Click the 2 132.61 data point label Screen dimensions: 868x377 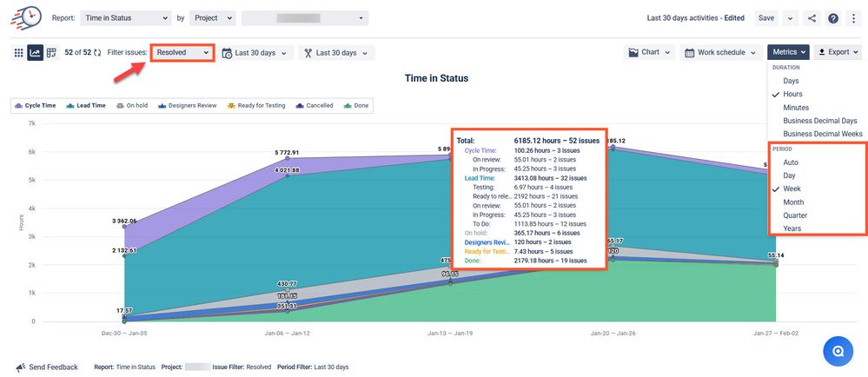124,250
